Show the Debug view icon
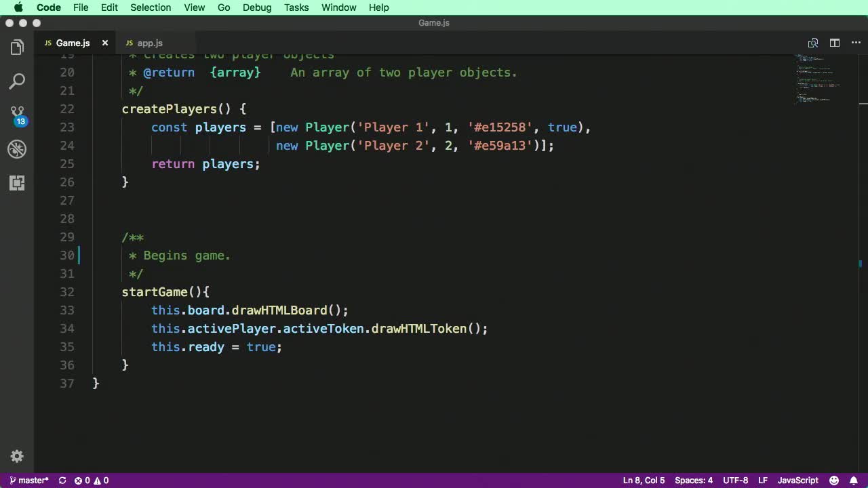The image size is (868, 488). click(x=17, y=149)
